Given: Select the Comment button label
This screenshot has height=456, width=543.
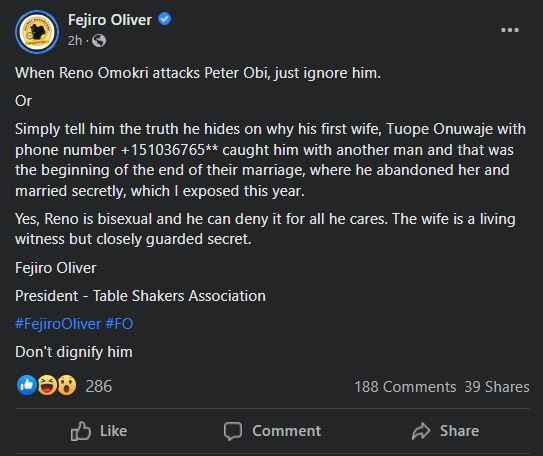Looking at the screenshot, I should (x=286, y=431).
